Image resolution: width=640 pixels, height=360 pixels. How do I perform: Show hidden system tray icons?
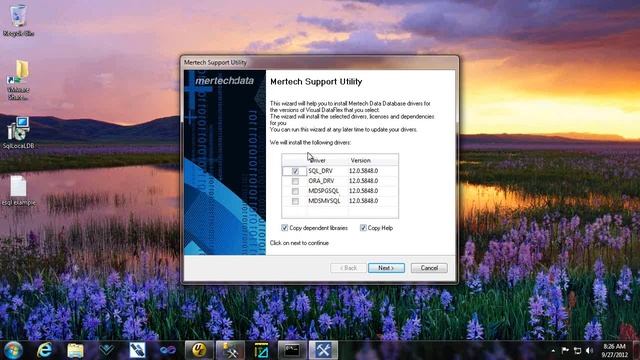[553, 351]
